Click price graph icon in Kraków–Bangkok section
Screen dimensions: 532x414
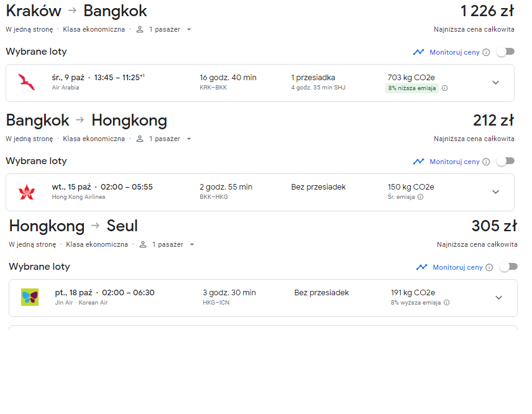tap(419, 52)
